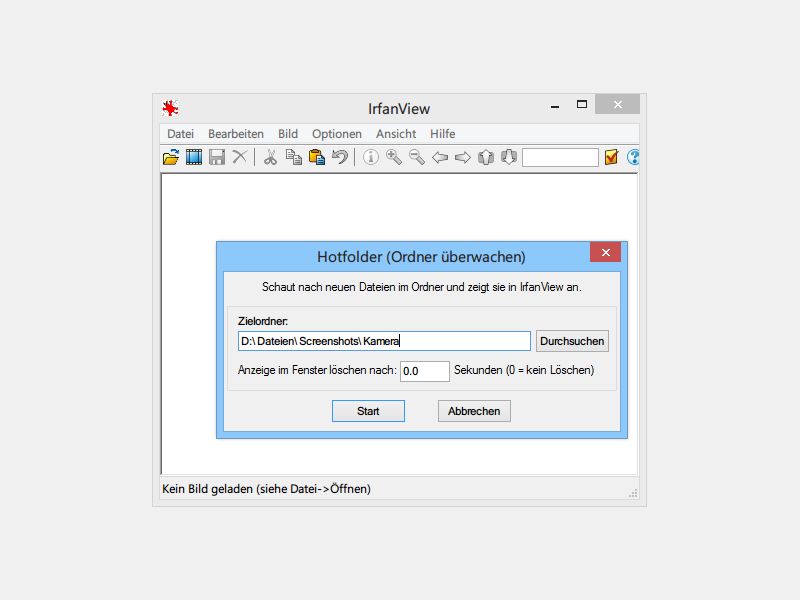Open the Bearbeiten menu
The height and width of the screenshot is (600, 800).
click(236, 134)
